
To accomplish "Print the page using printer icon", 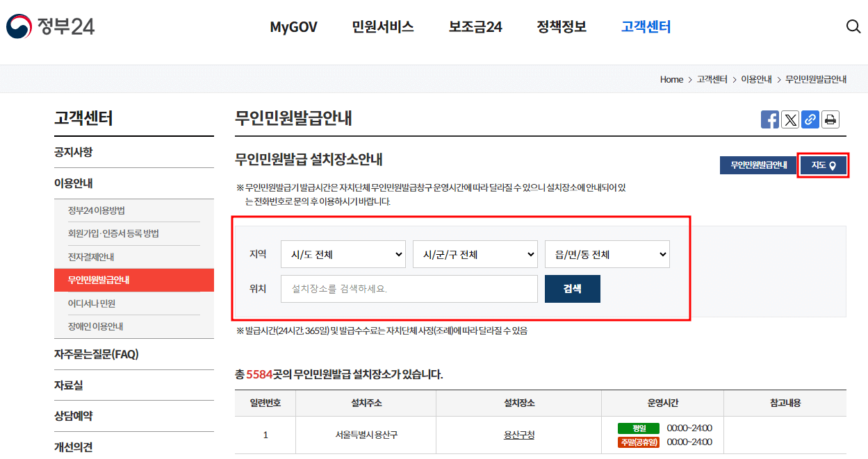I will (x=830, y=119).
